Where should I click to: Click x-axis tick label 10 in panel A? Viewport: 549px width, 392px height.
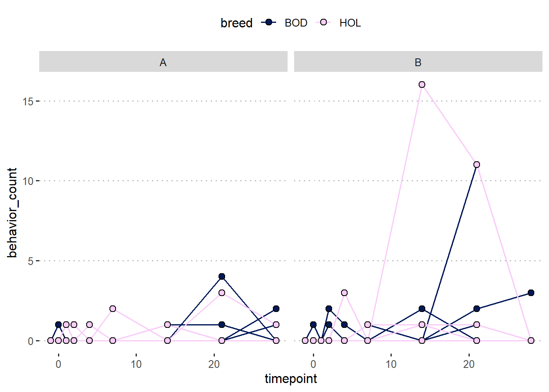coord(136,364)
